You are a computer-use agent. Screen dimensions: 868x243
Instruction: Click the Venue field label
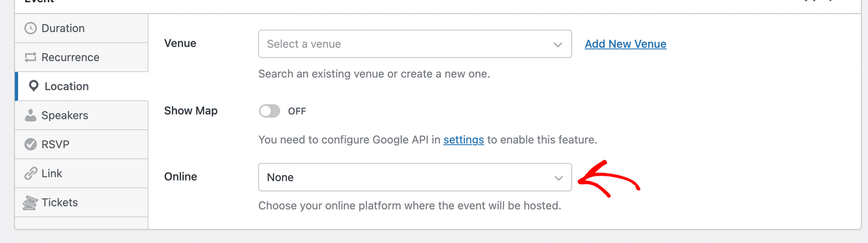click(x=180, y=43)
